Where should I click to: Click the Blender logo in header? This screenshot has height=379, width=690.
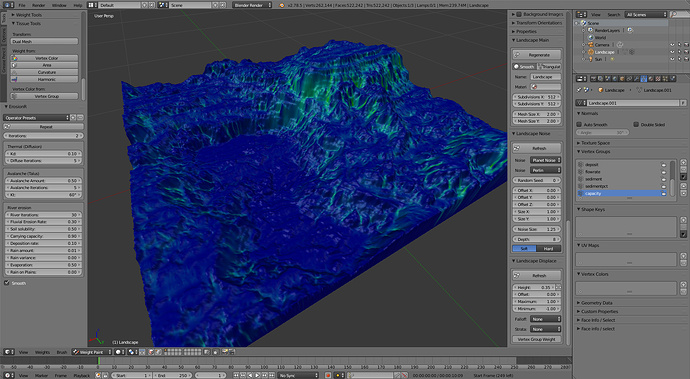click(x=282, y=5)
